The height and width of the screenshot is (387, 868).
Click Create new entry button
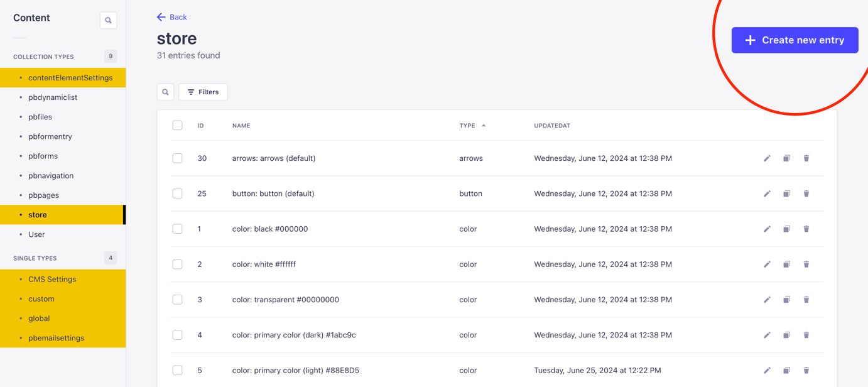[795, 40]
